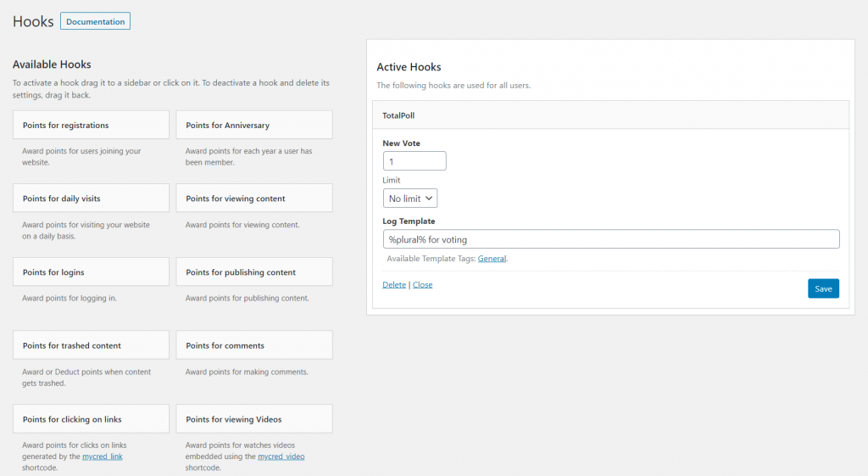Open the mycred_video shortcode link
The image size is (868, 476).
[281, 456]
